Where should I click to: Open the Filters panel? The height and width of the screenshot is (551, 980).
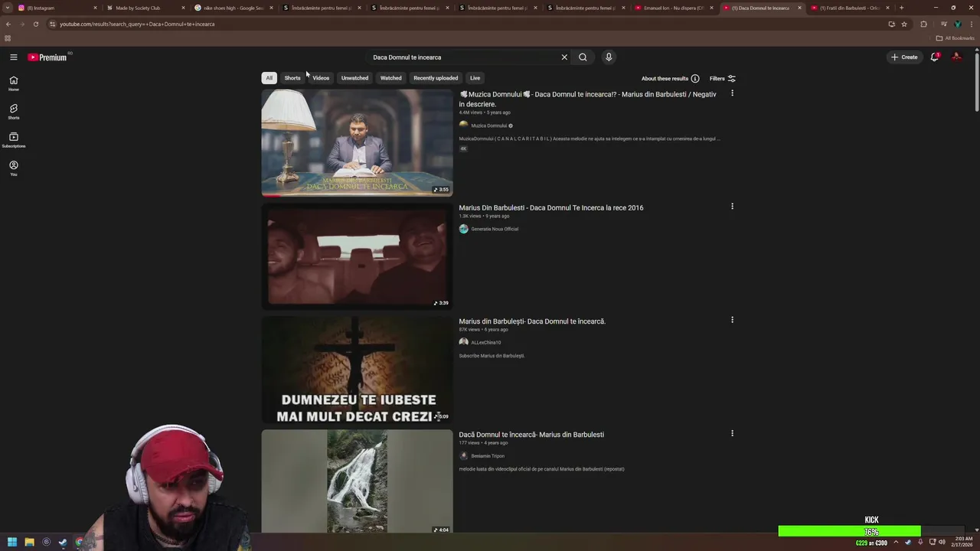pyautogui.click(x=722, y=78)
